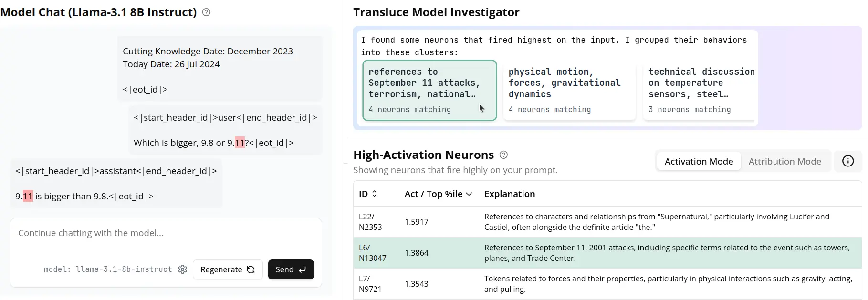This screenshot has height=300, width=868.
Task: Open model settings gear icon
Action: coord(183,269)
